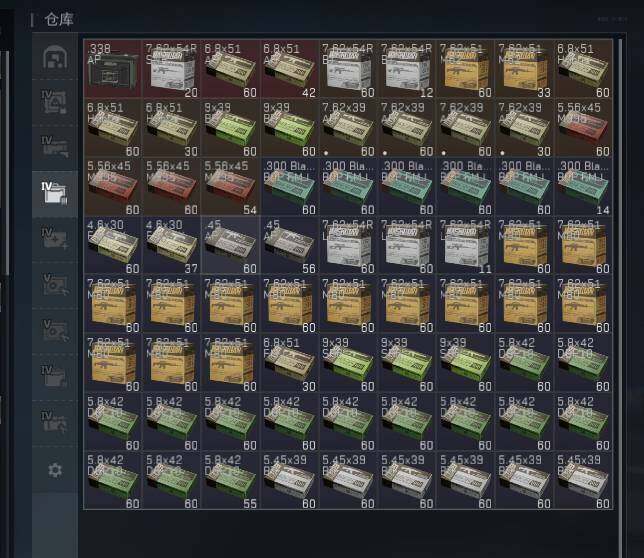This screenshot has width=644, height=558.
Task: Select the 6.8x51 box on red background showing 60
Action: (x=230, y=69)
